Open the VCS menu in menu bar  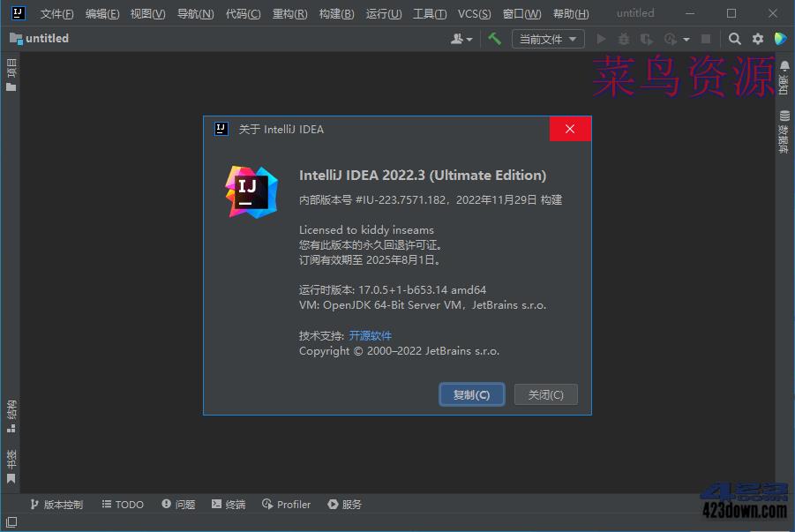pos(474,13)
